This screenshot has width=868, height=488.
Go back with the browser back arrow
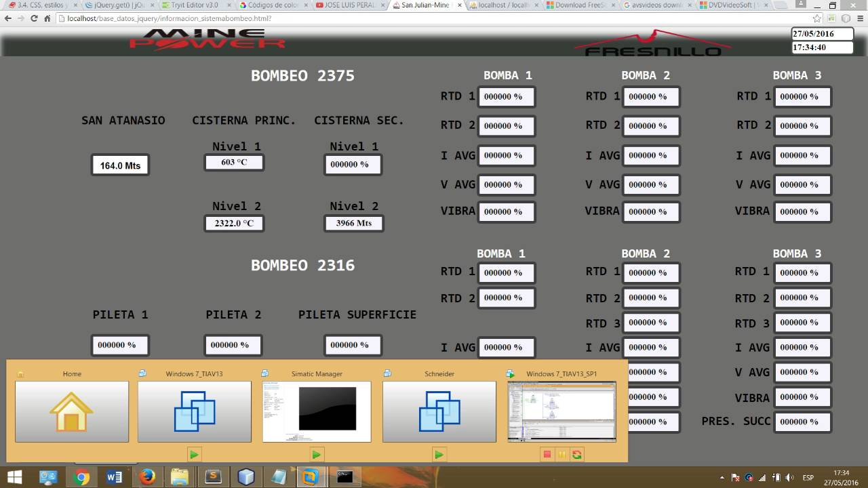[8, 18]
